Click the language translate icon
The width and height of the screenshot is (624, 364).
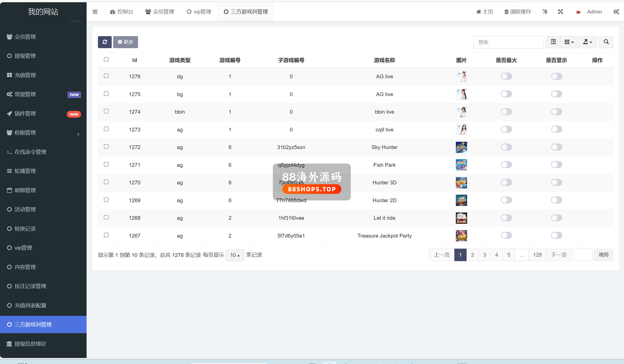pos(545,12)
